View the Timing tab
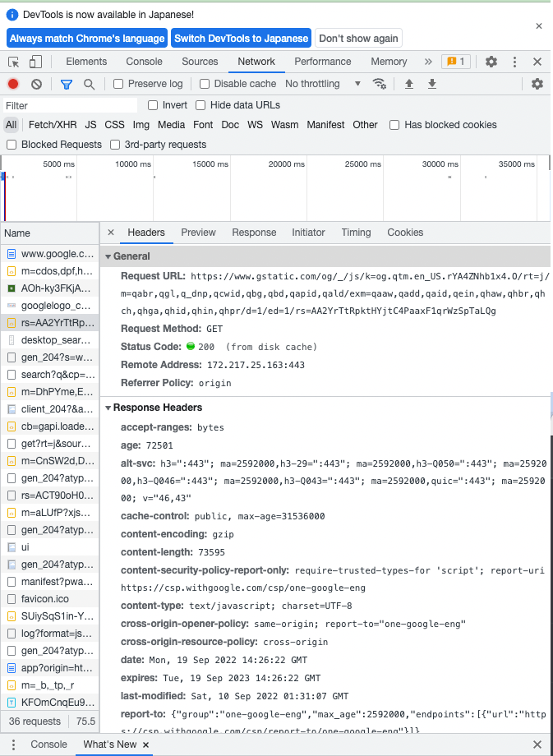553x756 pixels. [x=356, y=233]
